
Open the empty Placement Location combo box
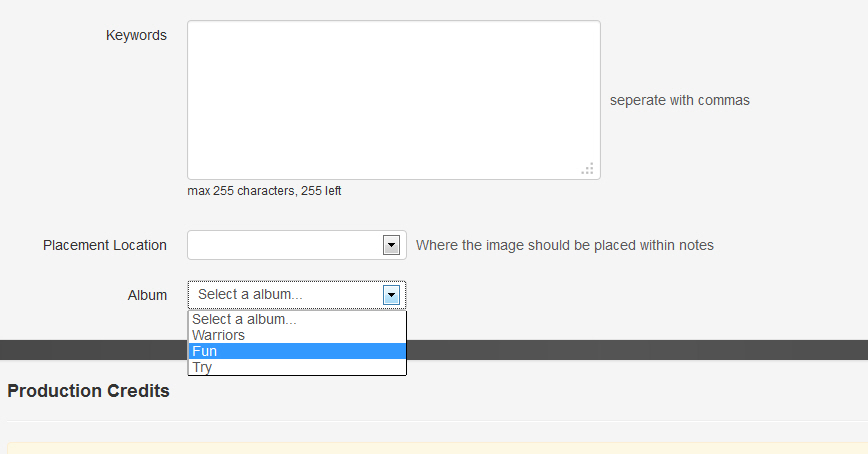285,245
